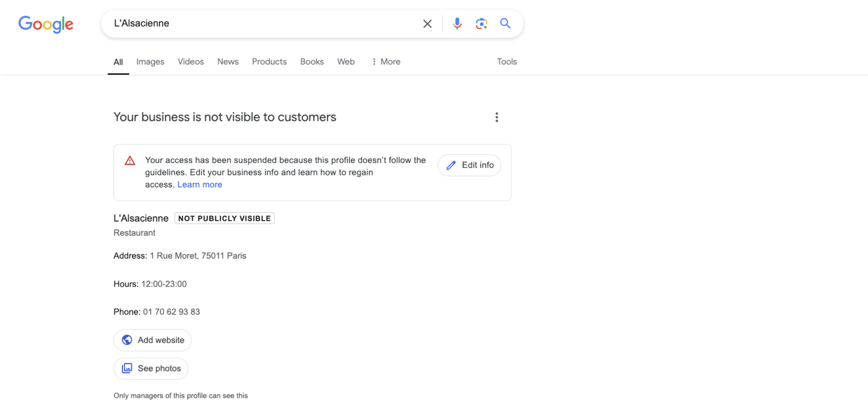Click the red suspension warning icon

click(130, 161)
